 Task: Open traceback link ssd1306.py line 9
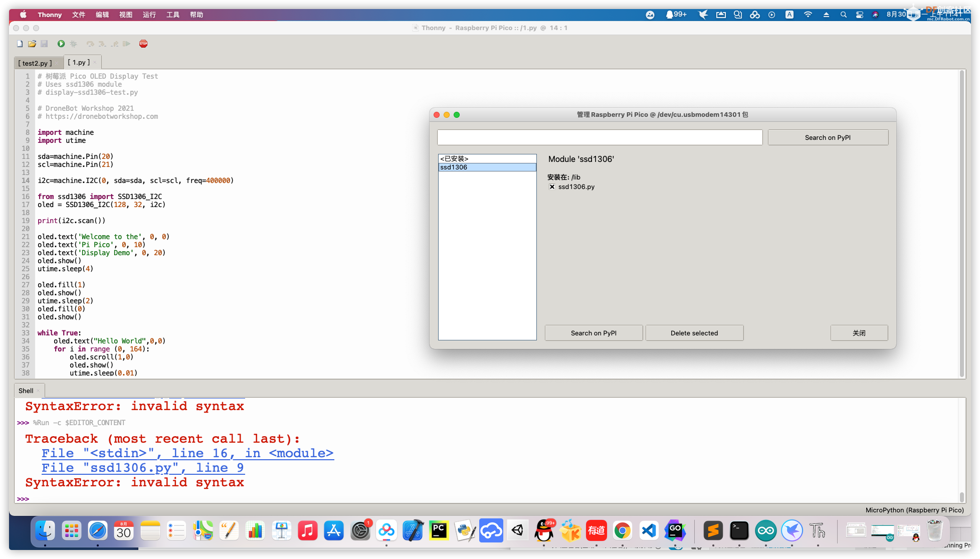click(x=143, y=468)
